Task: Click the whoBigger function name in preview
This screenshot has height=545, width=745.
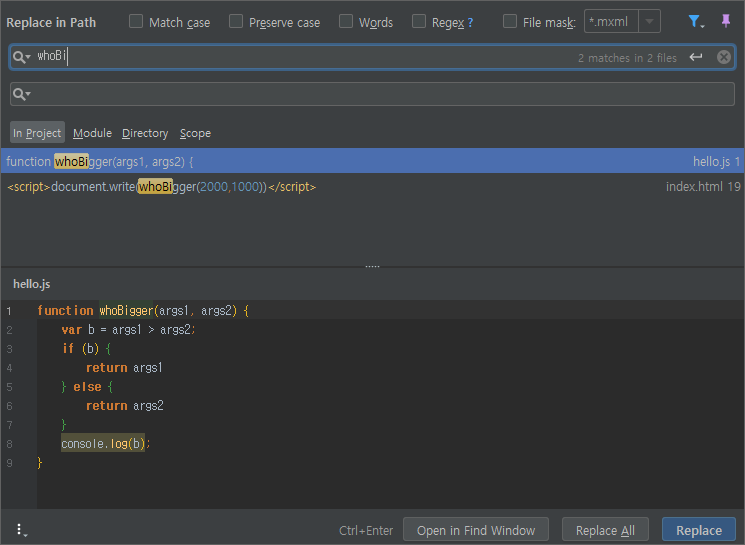Action: click(126, 311)
